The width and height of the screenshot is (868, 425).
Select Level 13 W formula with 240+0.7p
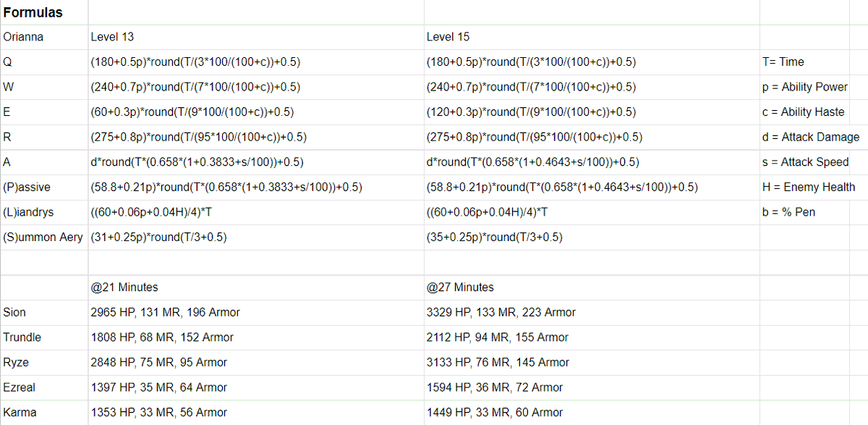[255, 87]
